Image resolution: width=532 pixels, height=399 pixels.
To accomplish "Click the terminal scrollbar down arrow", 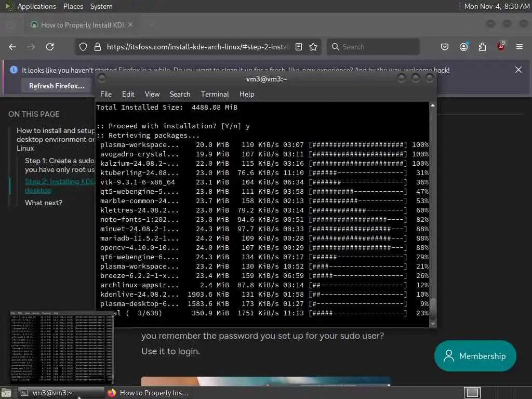I will (433, 324).
